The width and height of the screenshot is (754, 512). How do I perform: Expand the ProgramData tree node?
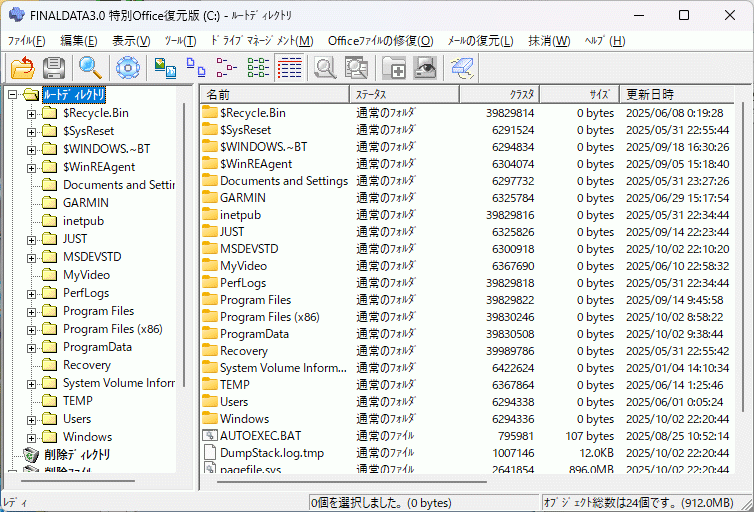pos(31,348)
